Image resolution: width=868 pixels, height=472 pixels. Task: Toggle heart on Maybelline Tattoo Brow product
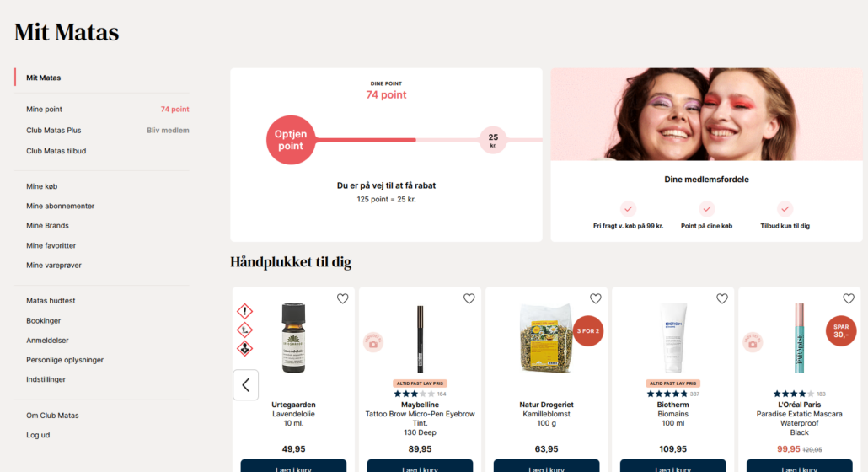click(x=469, y=299)
